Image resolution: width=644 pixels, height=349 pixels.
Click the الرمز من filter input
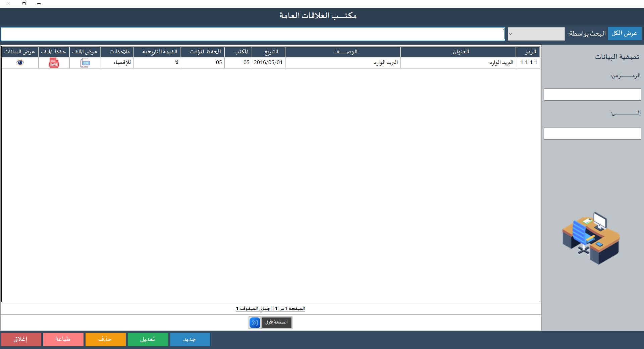592,95
